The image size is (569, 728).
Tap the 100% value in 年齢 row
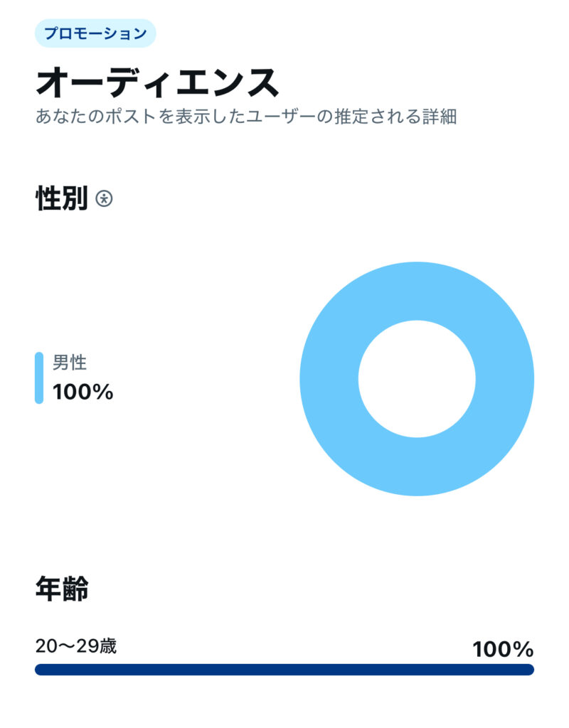pos(503,649)
